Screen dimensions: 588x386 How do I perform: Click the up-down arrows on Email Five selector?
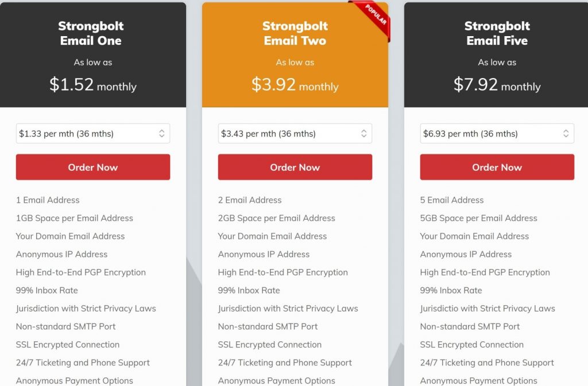click(x=566, y=133)
